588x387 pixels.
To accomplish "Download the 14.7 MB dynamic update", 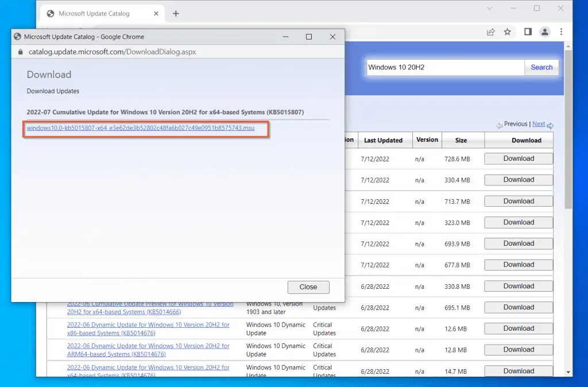I will (x=519, y=371).
